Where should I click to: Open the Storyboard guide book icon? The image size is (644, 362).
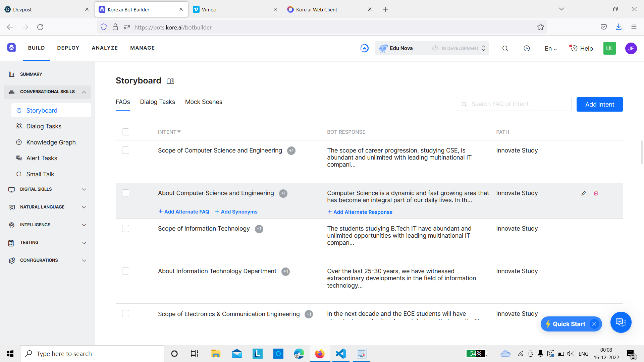pyautogui.click(x=170, y=81)
